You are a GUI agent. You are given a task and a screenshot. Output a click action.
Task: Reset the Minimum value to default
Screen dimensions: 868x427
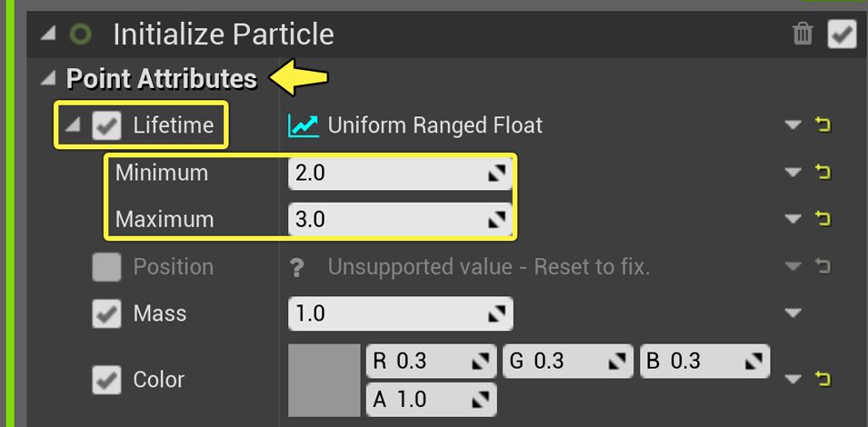click(x=823, y=173)
